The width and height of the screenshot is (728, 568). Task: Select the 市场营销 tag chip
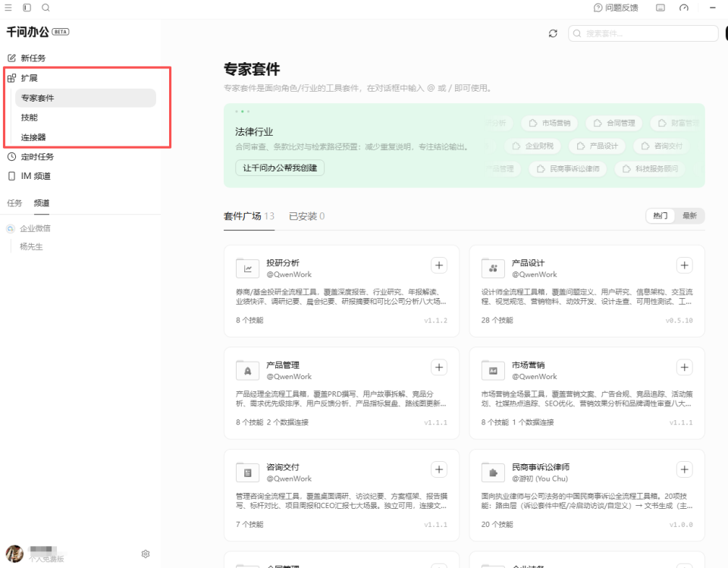click(550, 123)
